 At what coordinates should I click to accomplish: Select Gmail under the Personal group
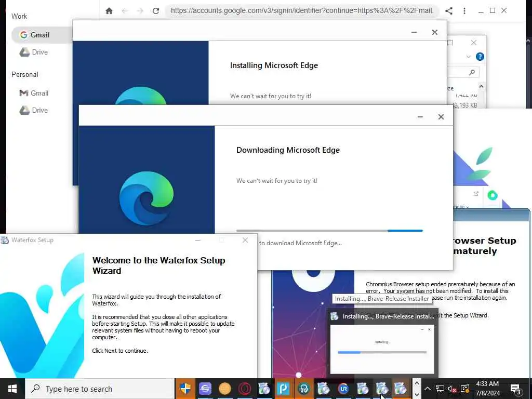[34, 93]
